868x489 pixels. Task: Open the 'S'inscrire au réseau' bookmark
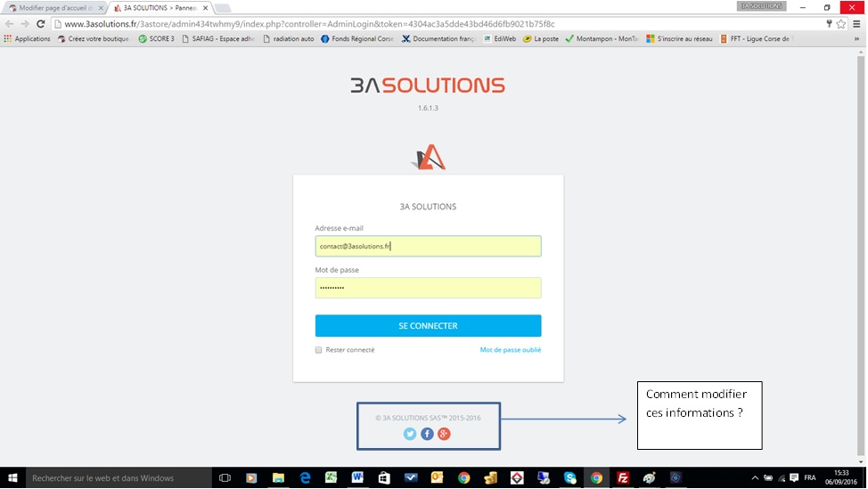(x=679, y=38)
